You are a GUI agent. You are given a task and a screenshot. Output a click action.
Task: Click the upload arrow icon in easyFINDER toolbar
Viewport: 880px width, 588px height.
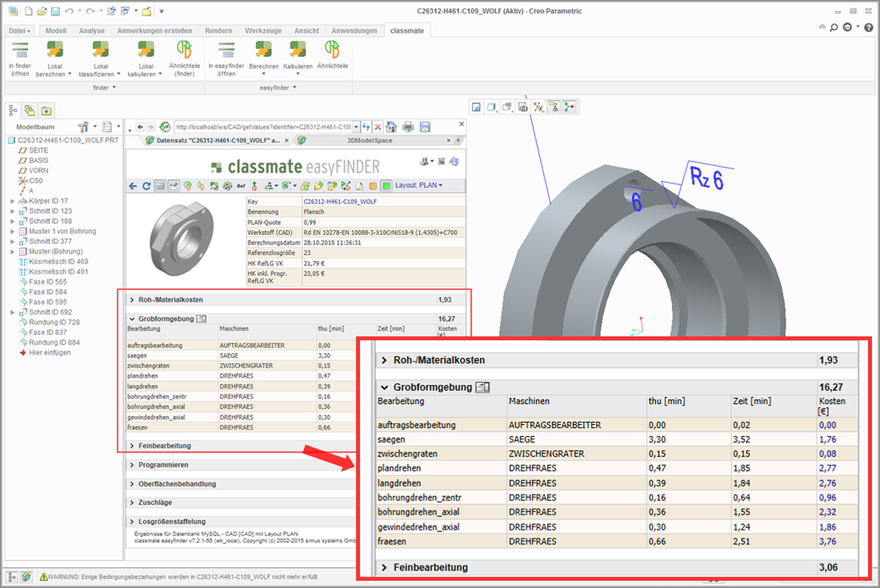click(x=254, y=186)
